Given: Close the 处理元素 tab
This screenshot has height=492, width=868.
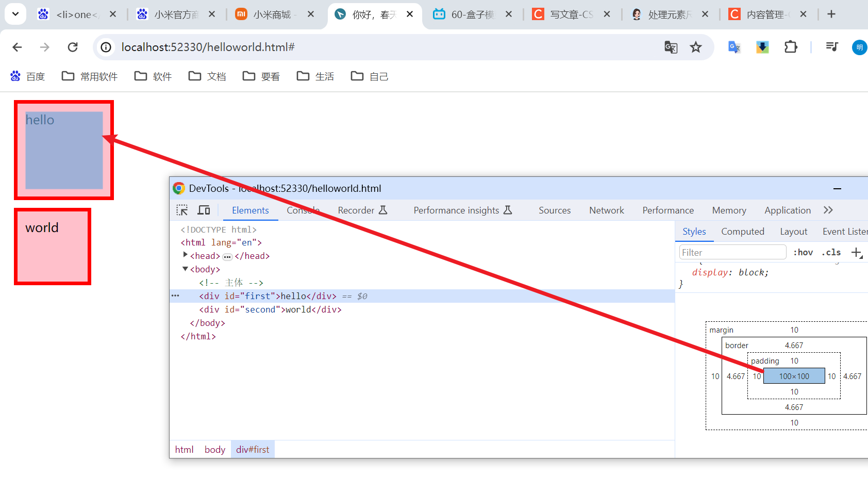Looking at the screenshot, I should click(705, 14).
